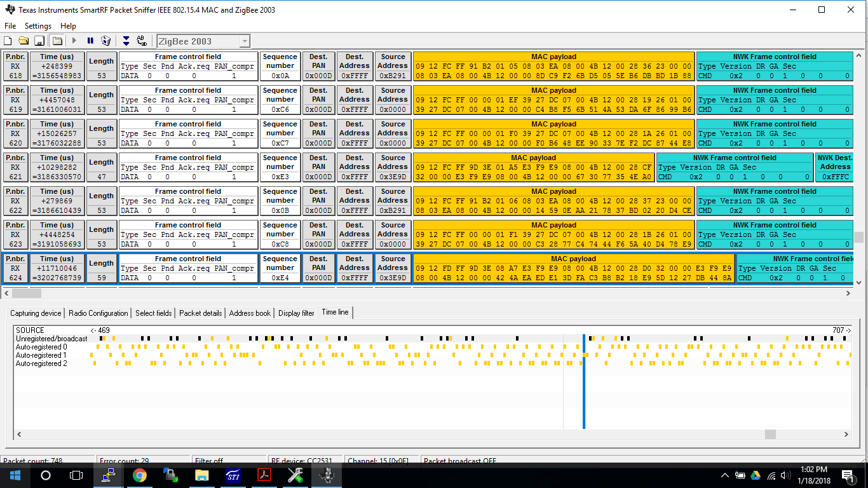Click the '707 ->' timeline end label
Image resolution: width=868 pixels, height=488 pixels.
[841, 330]
